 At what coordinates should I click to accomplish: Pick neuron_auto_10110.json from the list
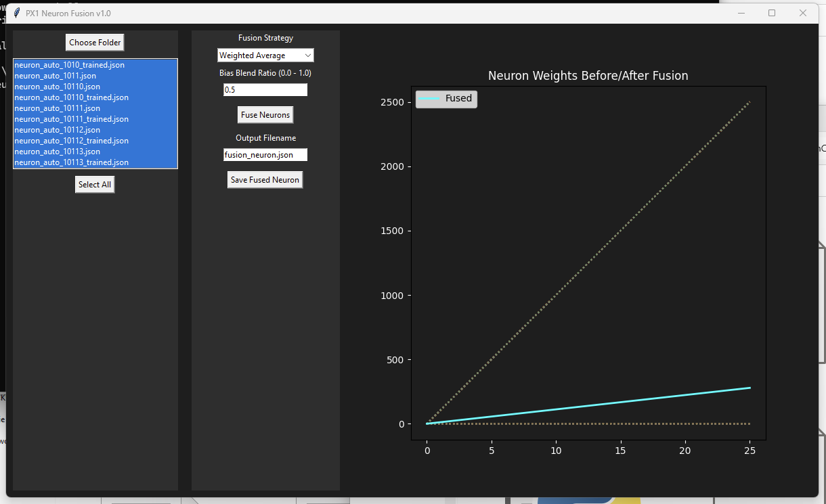(x=95, y=87)
